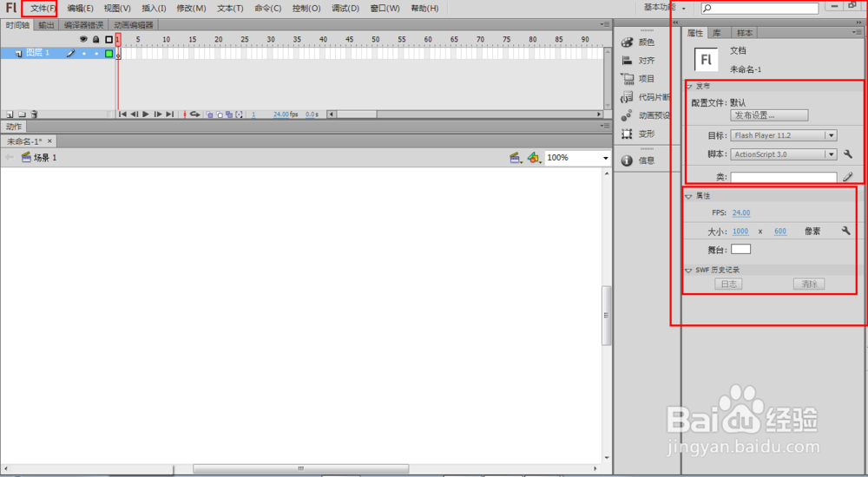The height and width of the screenshot is (477, 868).
Task: Toggle lock all layers icon
Action: [95, 39]
